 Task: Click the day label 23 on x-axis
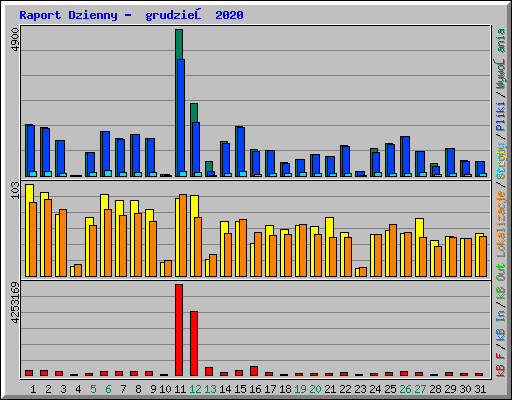click(x=360, y=389)
